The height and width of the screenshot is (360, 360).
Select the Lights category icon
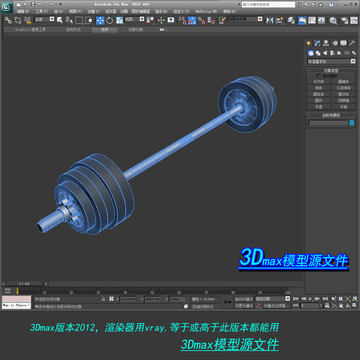point(325,53)
